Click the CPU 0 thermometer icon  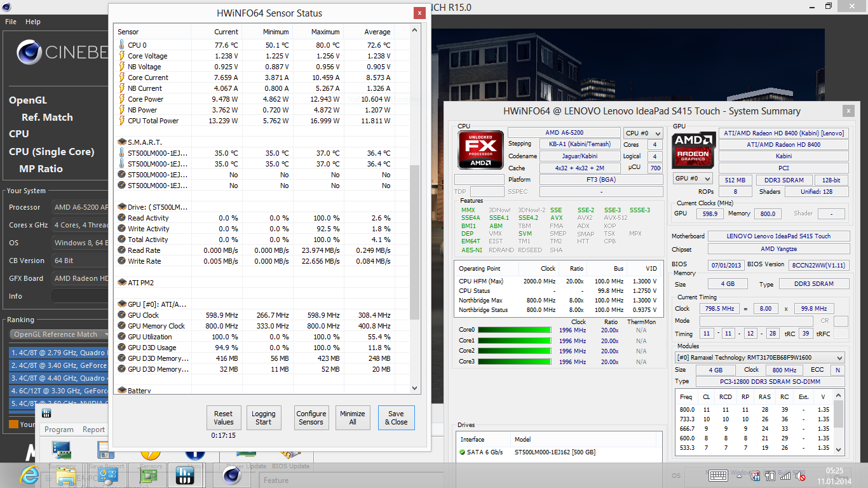tap(122, 45)
